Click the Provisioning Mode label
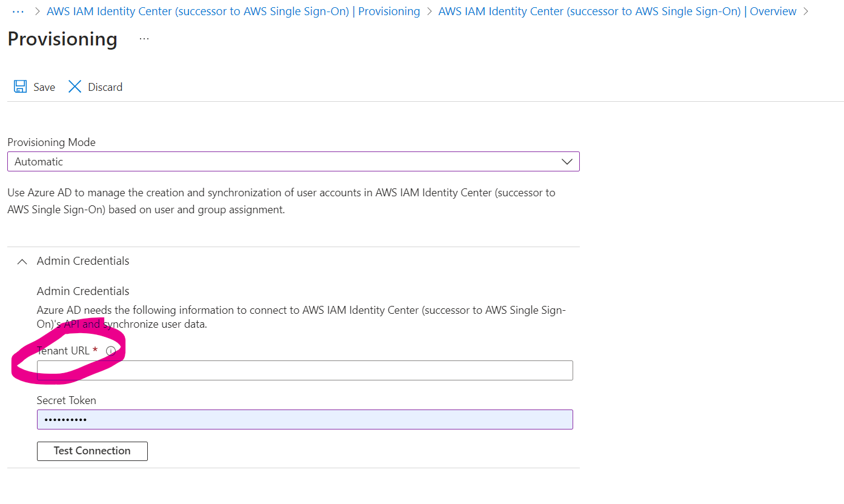 coord(52,142)
